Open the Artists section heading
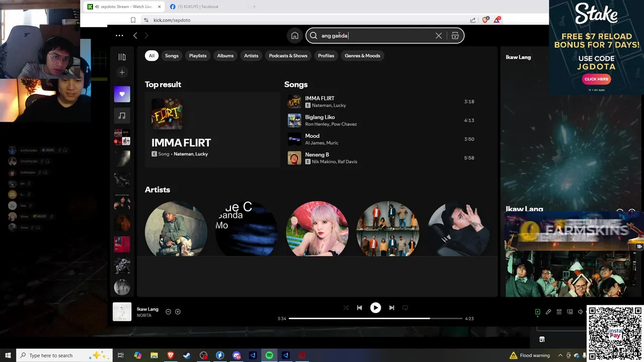This screenshot has height=362, width=644. coord(157,190)
